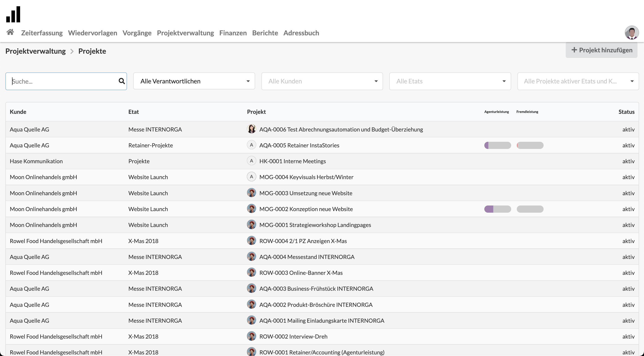Expand the Alle Kunden dropdown
Screen dimensions: 644x356
(322, 81)
